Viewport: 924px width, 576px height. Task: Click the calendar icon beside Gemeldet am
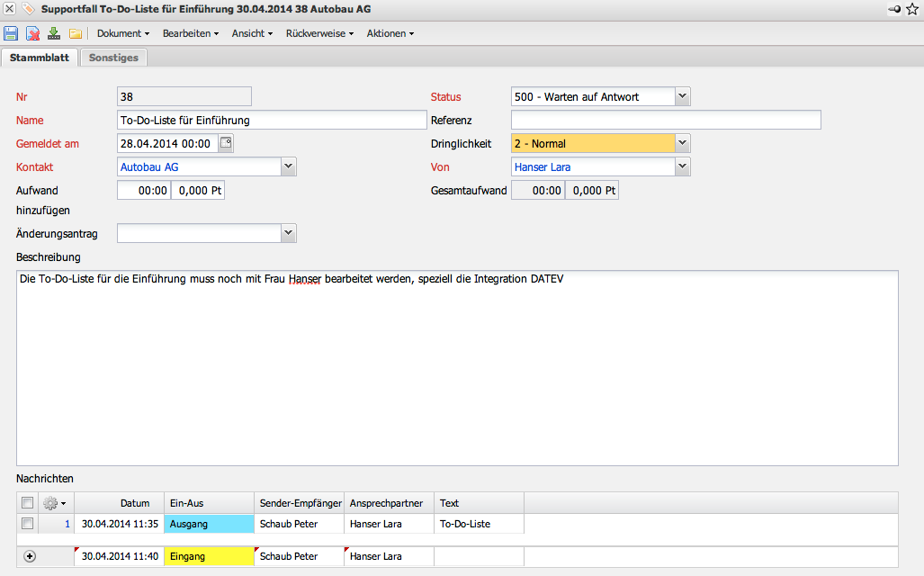click(x=225, y=143)
